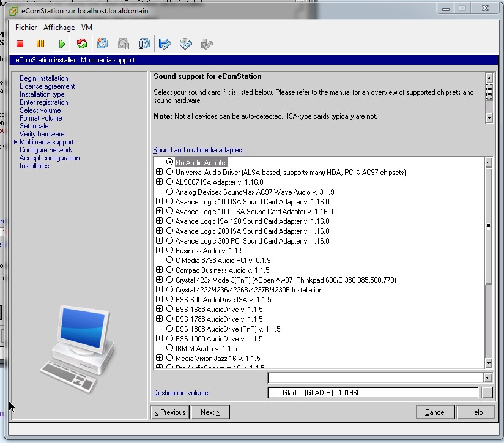Click the Next button
504x443 pixels.
coord(210,412)
